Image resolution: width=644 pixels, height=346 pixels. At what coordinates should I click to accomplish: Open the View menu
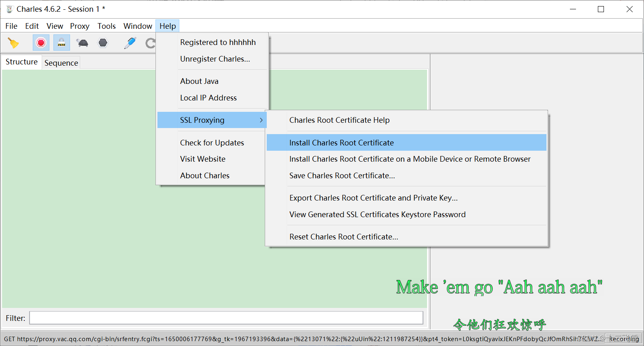pos(55,26)
